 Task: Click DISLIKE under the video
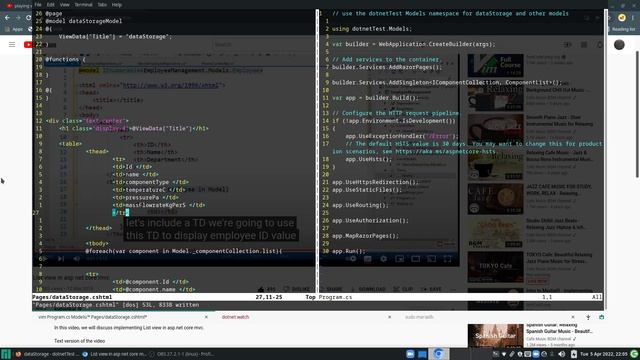point(298,289)
